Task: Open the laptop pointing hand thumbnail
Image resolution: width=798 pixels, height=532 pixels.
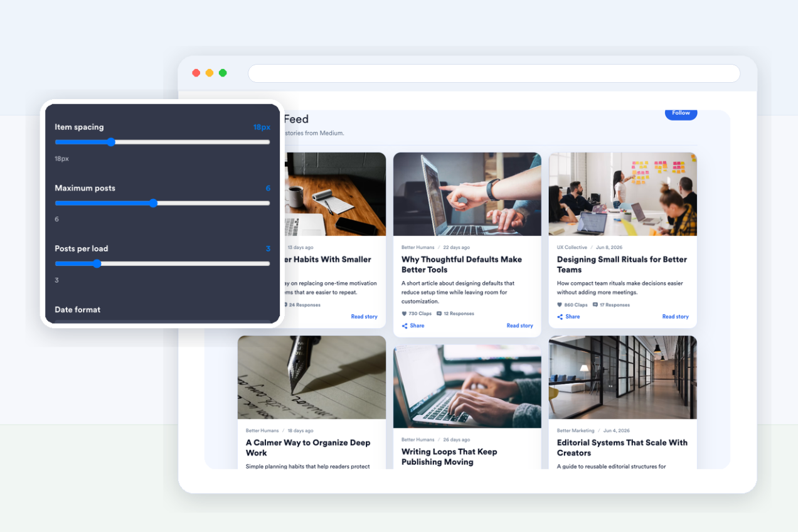Action: [x=467, y=194]
